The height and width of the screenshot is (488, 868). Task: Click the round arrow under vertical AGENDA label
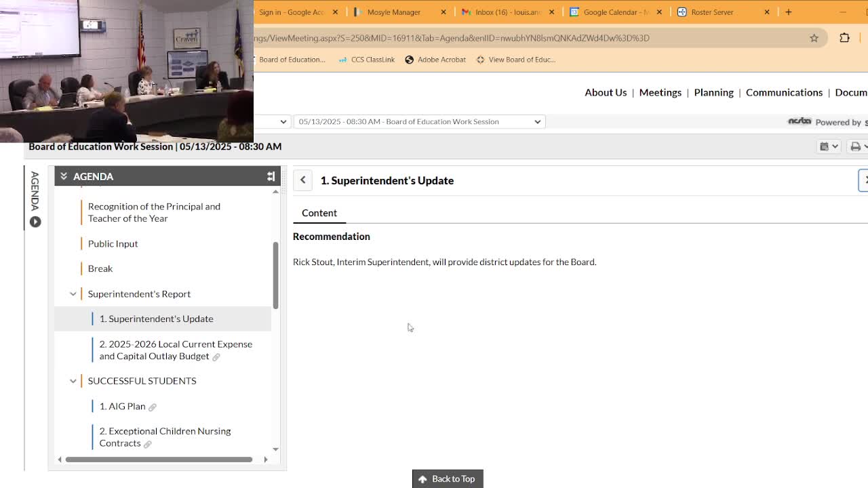pos(35,222)
